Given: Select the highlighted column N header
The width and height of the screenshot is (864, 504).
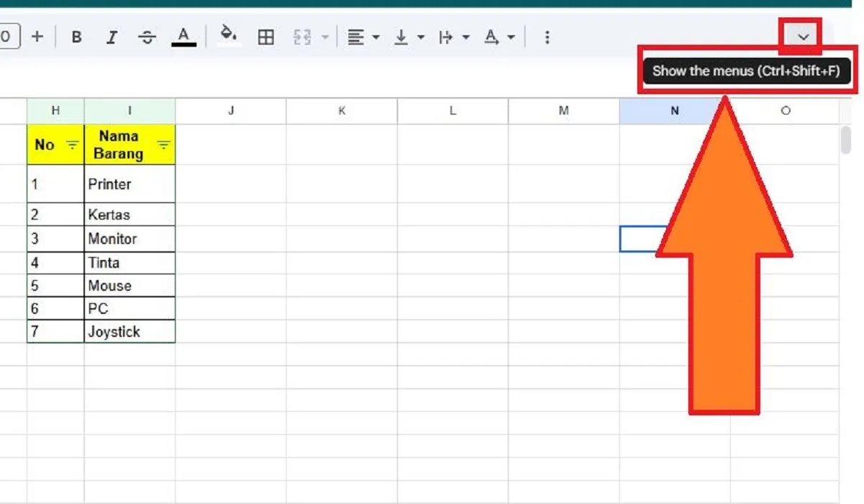Looking at the screenshot, I should point(675,111).
